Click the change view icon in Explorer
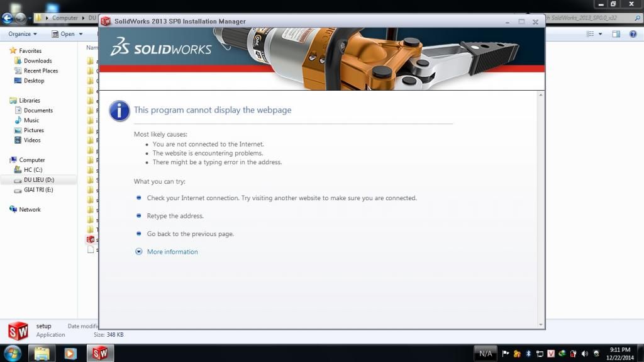The height and width of the screenshot is (362, 644). (x=590, y=34)
